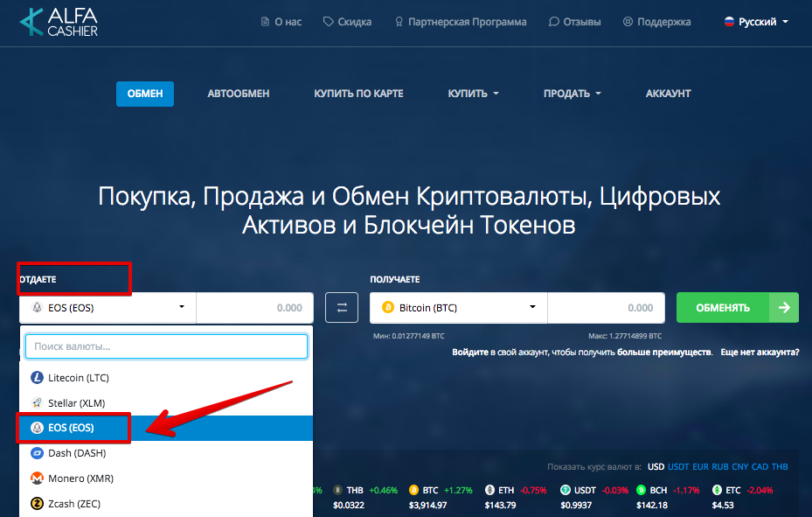Choose Stellar (XLM) from the list
Screen dimensions: 812x517
166,403
